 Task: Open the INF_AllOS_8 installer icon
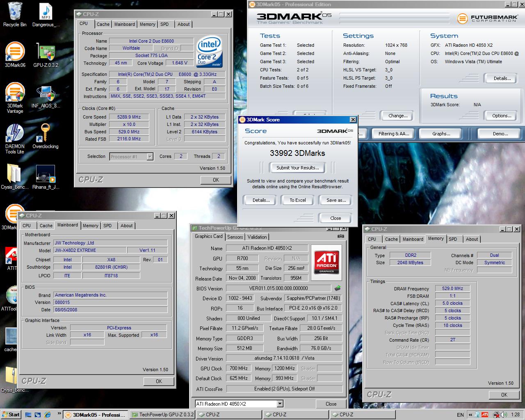pos(46,97)
